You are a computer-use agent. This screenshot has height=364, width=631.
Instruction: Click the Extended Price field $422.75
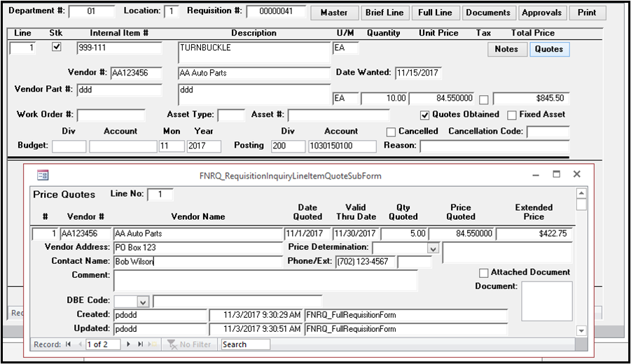pyautogui.click(x=534, y=234)
